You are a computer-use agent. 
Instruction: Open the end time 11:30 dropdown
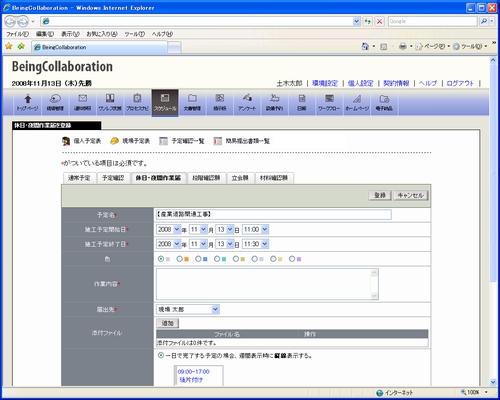[255, 244]
